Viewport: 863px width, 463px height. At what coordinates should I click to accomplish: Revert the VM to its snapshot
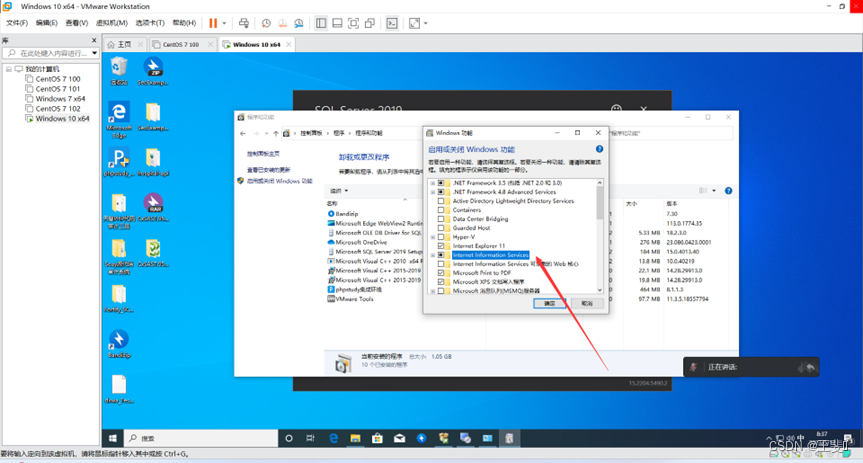tap(282, 23)
